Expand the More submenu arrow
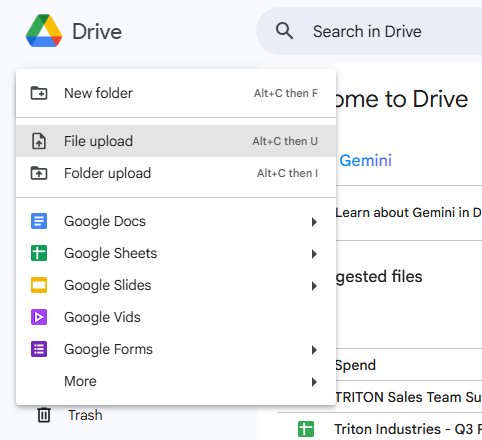482x440 pixels. tap(314, 382)
